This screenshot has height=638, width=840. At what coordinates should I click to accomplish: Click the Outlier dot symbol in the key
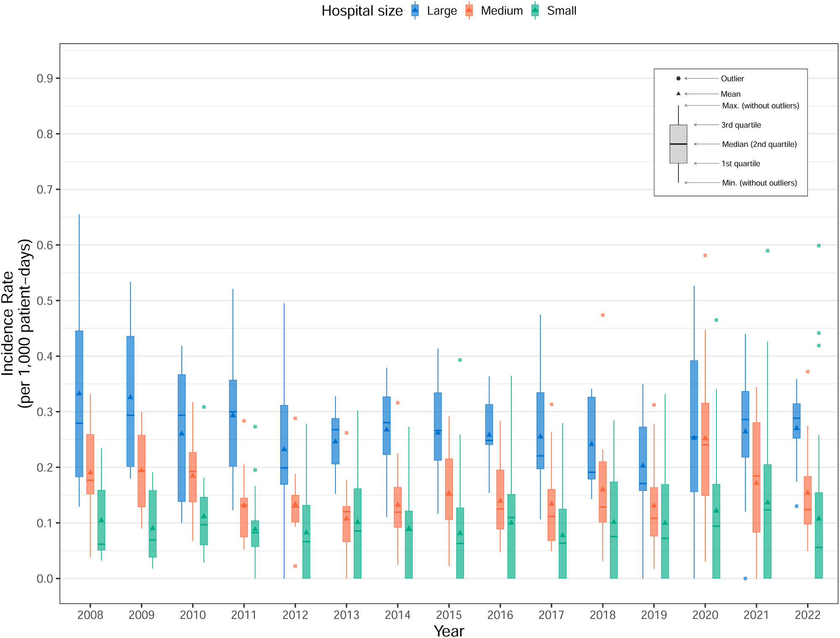[678, 78]
